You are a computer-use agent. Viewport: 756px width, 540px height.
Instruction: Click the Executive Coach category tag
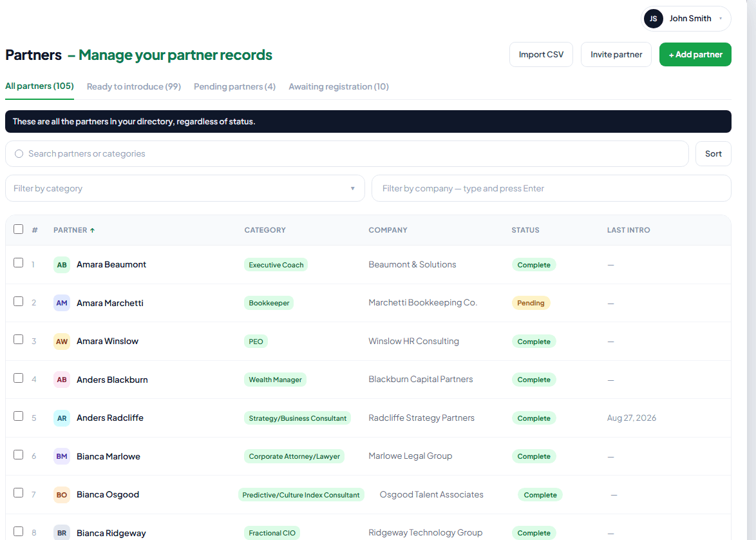point(276,265)
